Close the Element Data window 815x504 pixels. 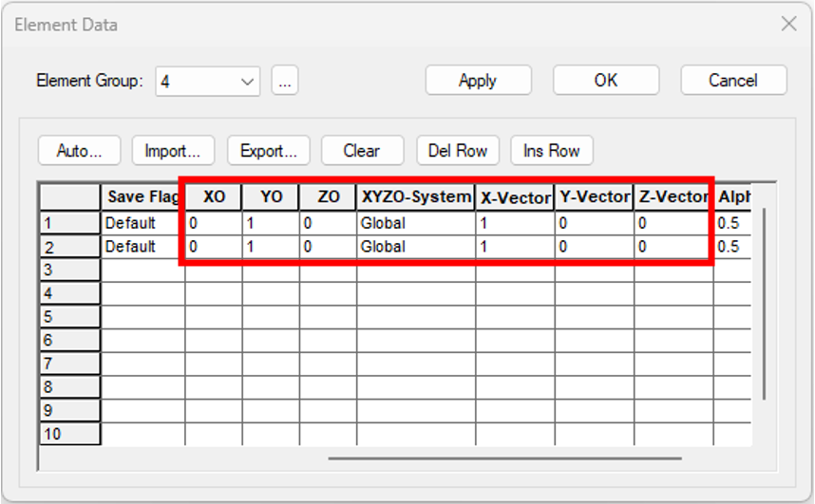[789, 24]
